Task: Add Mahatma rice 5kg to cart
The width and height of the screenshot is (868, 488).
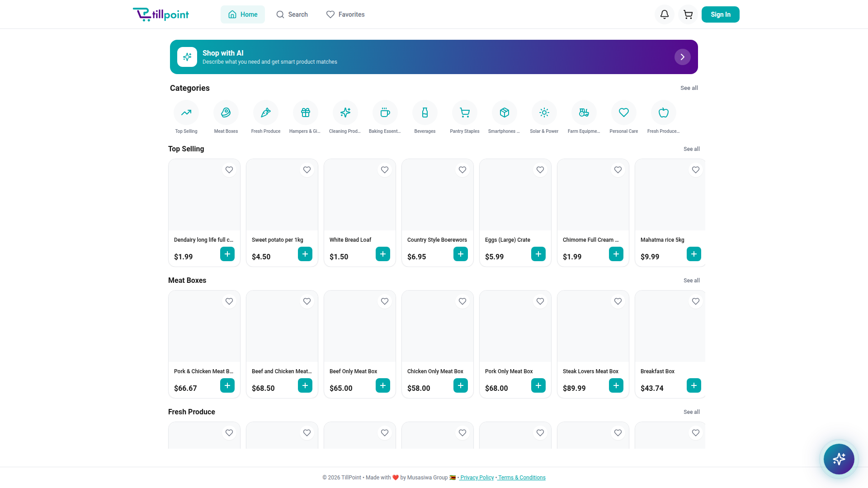Action: pyautogui.click(x=694, y=254)
